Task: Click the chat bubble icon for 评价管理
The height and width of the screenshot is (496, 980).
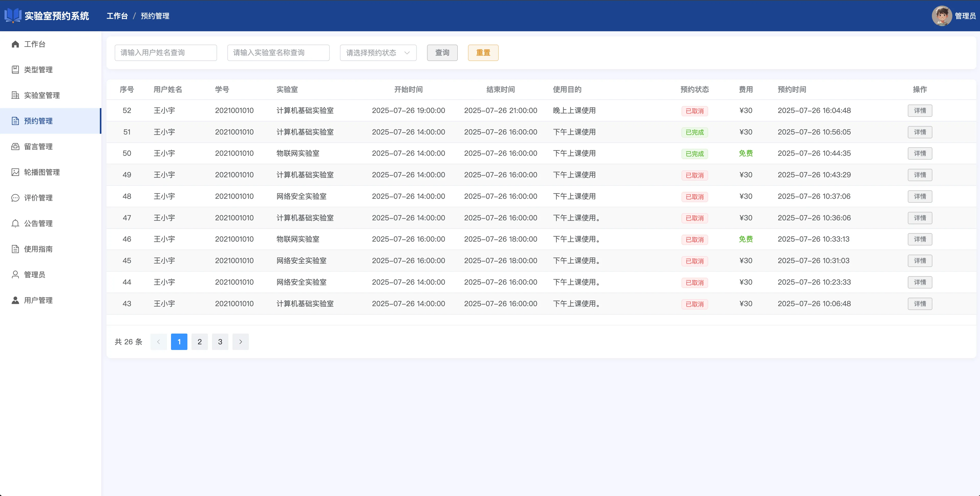Action: click(x=15, y=198)
